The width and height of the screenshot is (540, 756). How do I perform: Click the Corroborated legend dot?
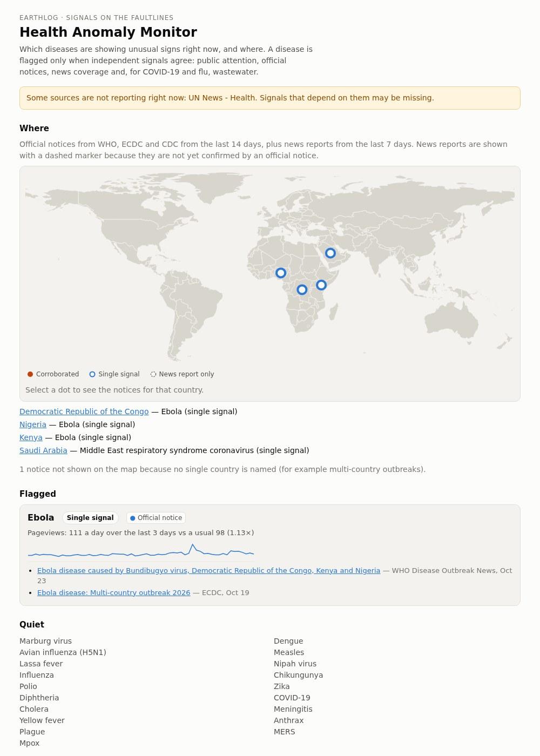(30, 374)
